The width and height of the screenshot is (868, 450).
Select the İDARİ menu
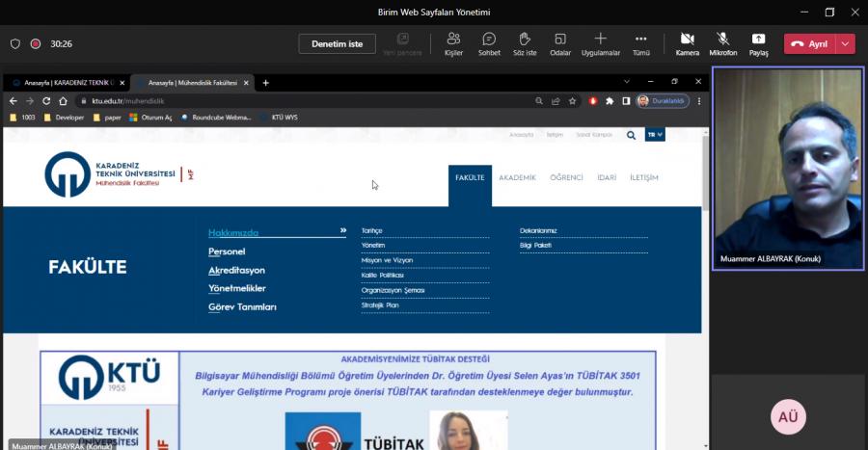pos(607,178)
